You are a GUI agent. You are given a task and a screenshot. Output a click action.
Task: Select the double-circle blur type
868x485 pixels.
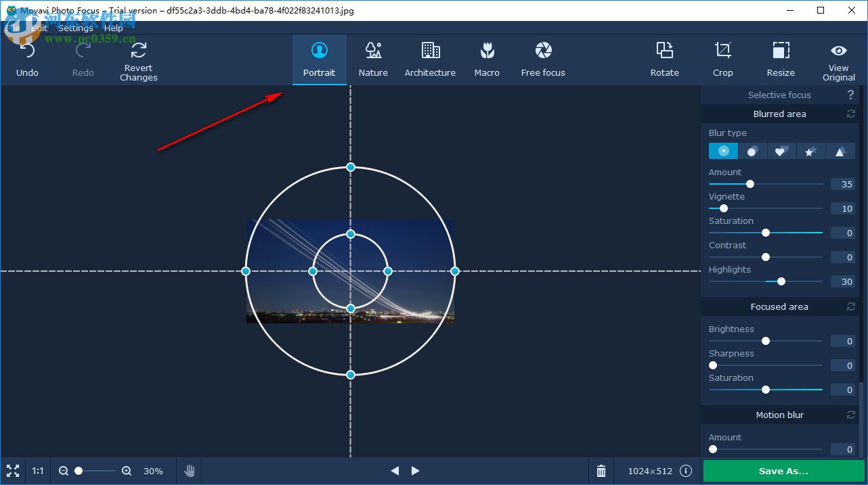click(752, 151)
